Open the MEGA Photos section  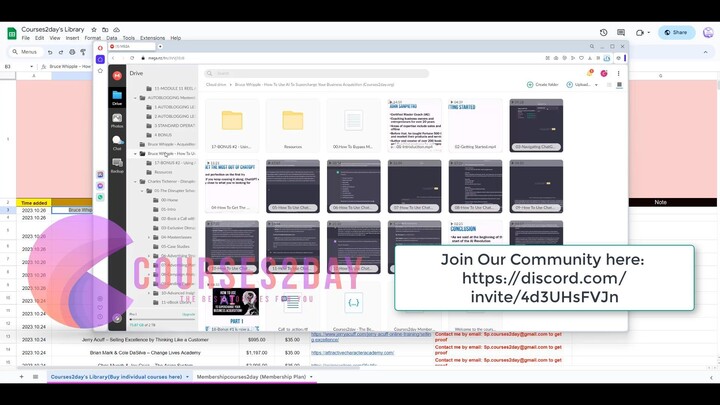pos(117,121)
